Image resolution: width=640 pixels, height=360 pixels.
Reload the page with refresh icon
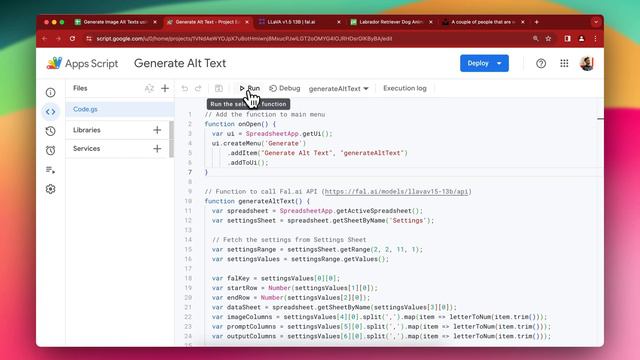pos(72,38)
